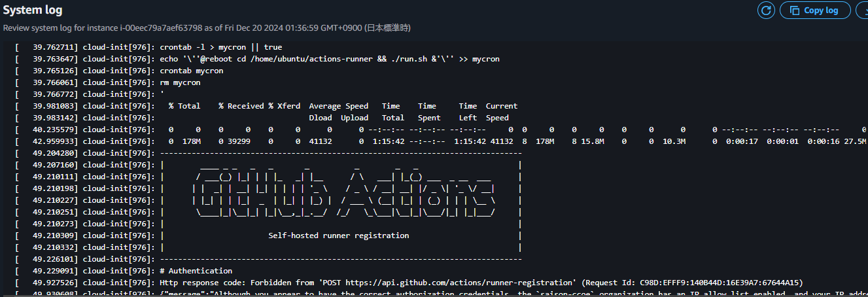Screen dimensions: 868x297
Task: Select the 'crontab mycron' log line
Action: click(x=118, y=71)
